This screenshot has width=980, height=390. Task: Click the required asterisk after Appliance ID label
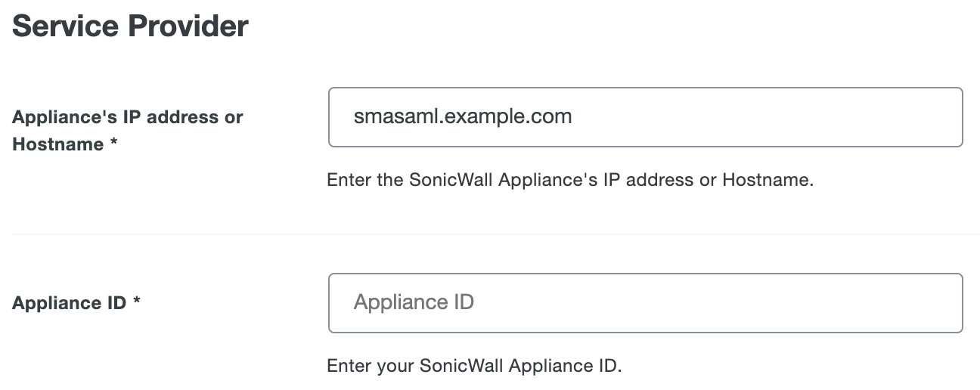click(x=137, y=303)
